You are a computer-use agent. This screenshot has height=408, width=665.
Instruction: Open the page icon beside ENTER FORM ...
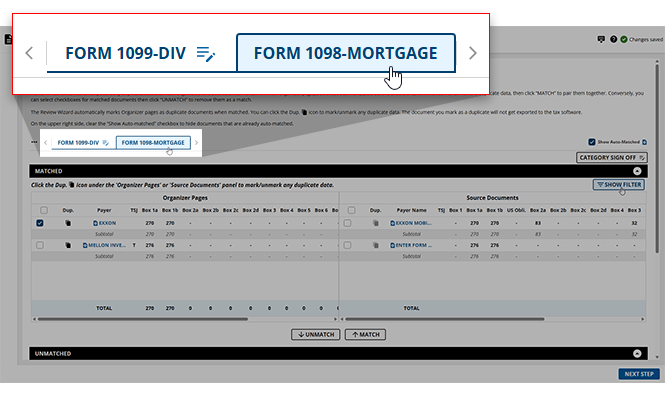[392, 245]
